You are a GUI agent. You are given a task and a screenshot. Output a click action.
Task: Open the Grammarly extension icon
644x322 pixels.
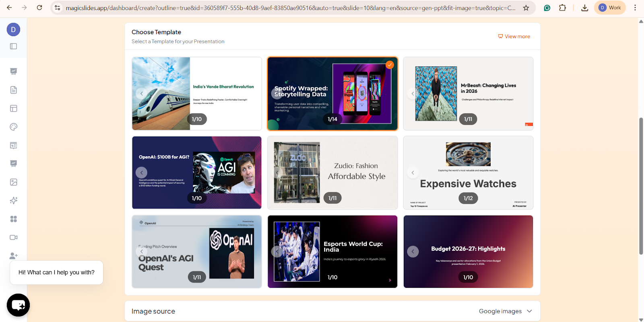[547, 8]
